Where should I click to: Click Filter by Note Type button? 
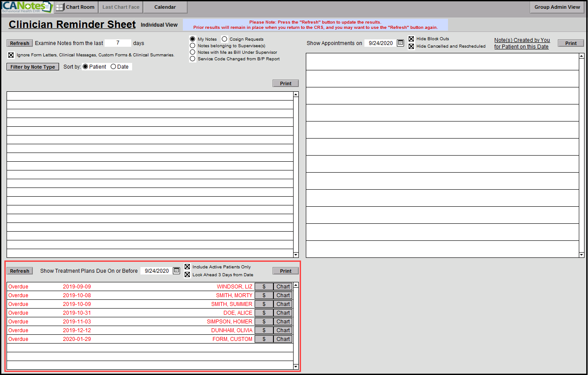pos(33,67)
